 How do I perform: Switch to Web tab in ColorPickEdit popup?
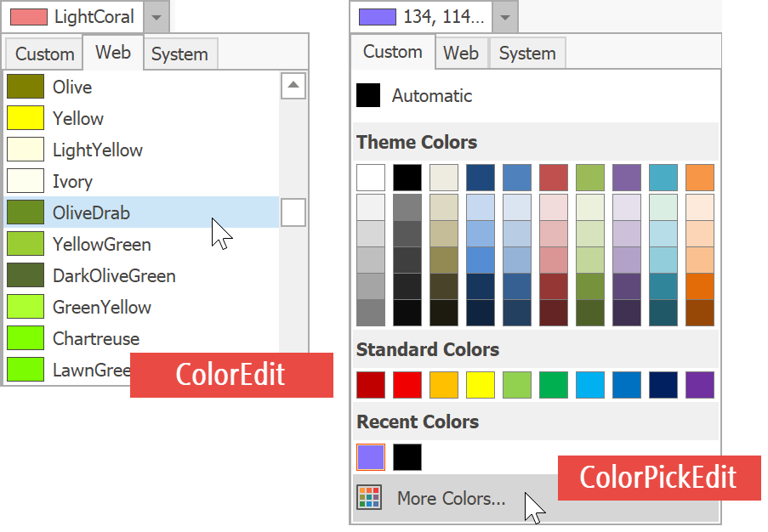point(461,54)
